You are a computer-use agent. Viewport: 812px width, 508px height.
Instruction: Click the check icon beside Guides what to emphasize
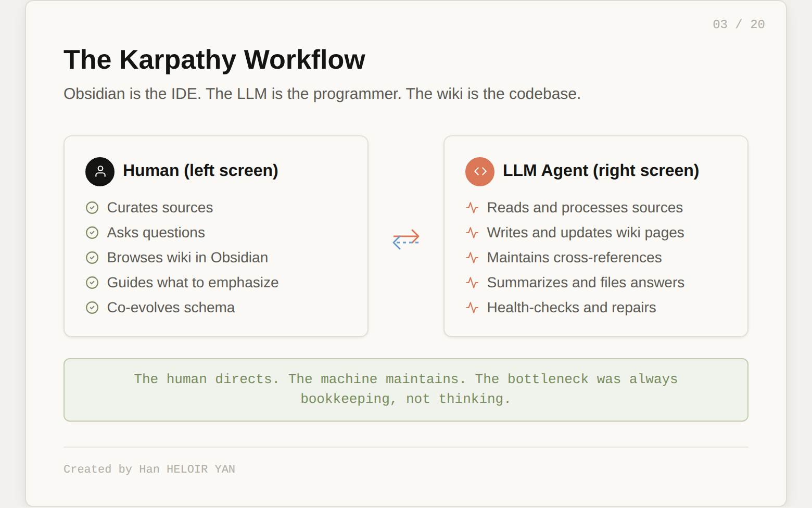(x=92, y=283)
